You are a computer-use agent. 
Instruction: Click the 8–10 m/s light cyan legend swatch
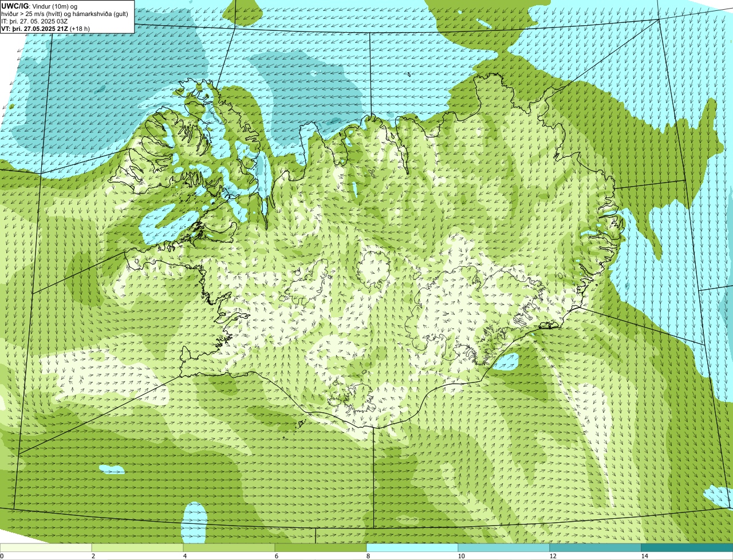[412, 548]
